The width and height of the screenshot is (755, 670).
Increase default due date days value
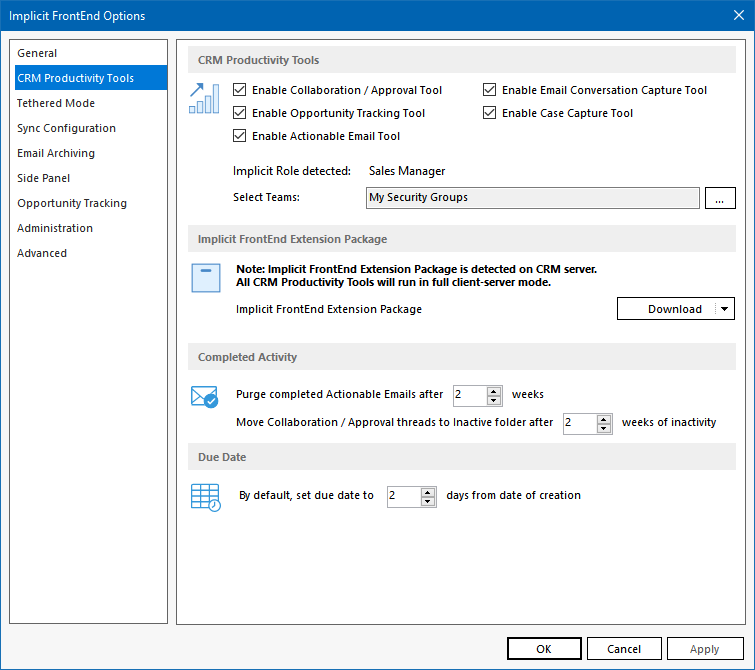(x=428, y=491)
